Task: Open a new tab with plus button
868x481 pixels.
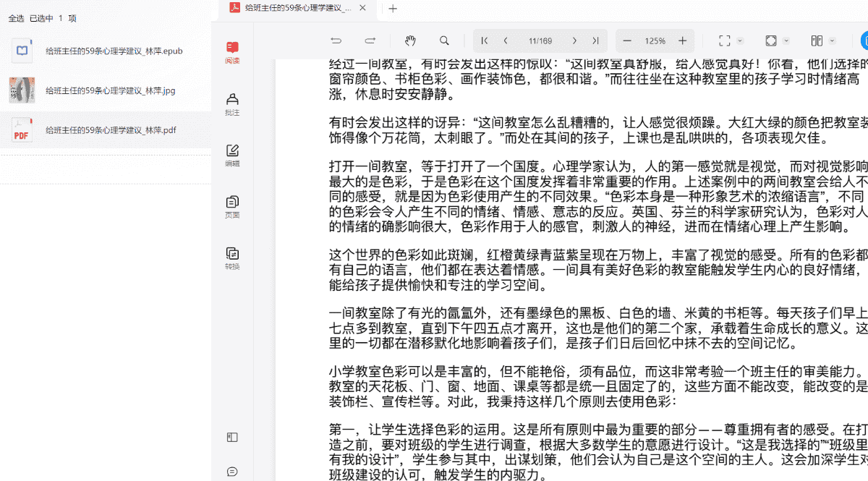Action: pos(393,9)
